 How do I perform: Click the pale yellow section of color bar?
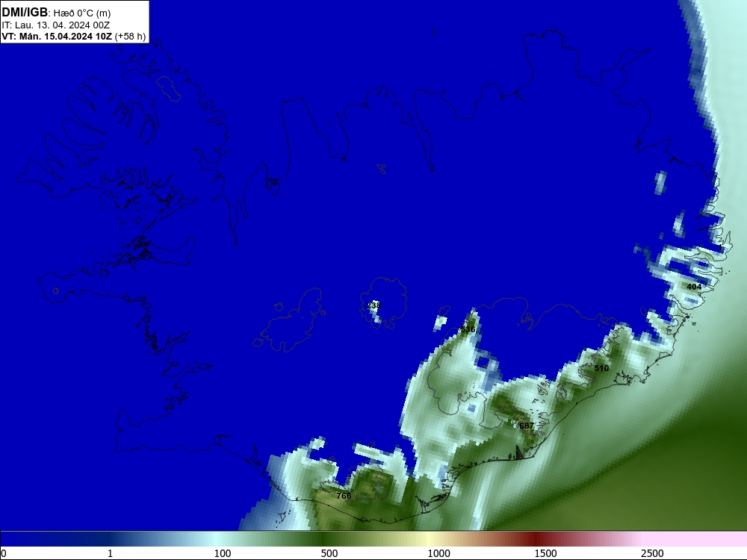coord(429,539)
